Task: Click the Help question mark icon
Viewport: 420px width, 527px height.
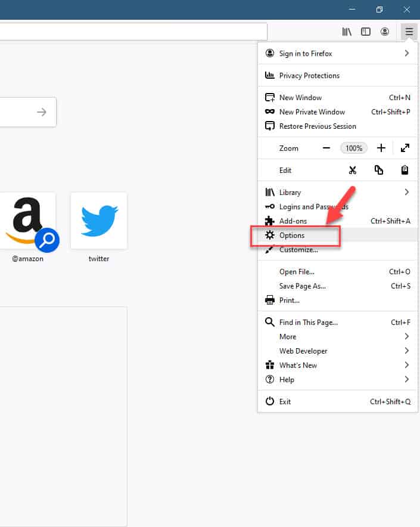Action: pyautogui.click(x=270, y=379)
